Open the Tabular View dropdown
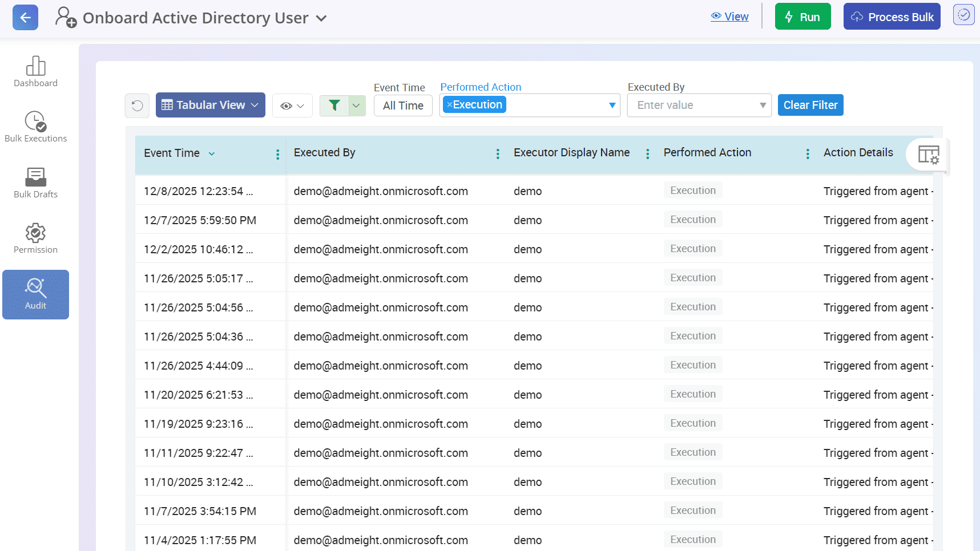 tap(210, 105)
